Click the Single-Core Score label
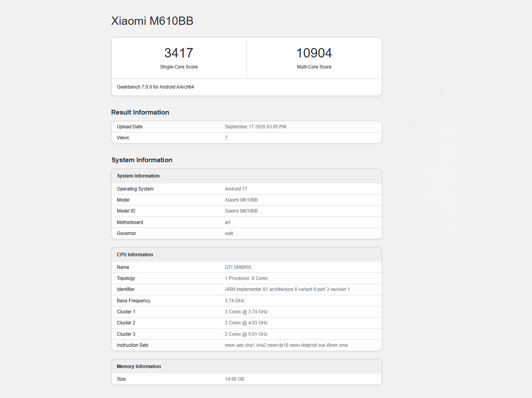The width and height of the screenshot is (532, 398). [x=179, y=67]
